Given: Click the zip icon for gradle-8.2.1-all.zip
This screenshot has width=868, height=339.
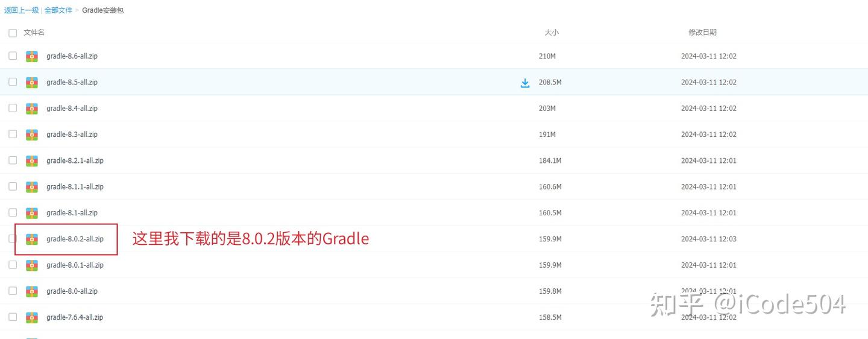Looking at the screenshot, I should tap(32, 160).
